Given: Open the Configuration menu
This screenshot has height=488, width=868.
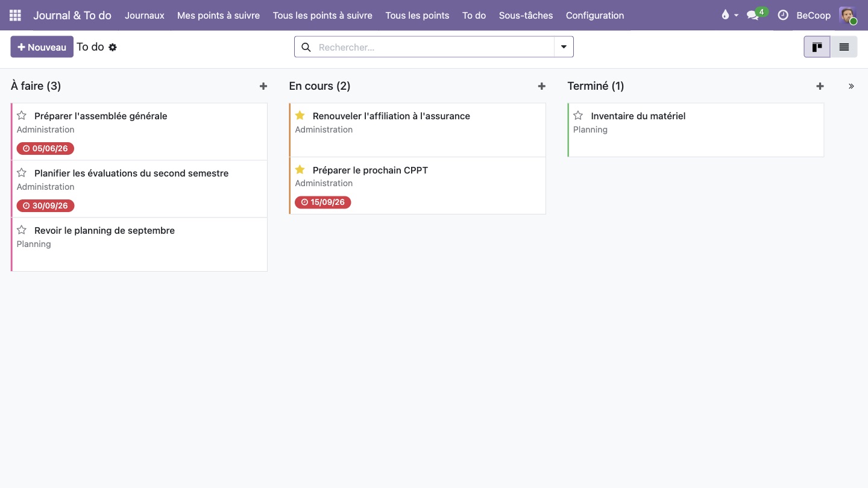Looking at the screenshot, I should coord(595,15).
